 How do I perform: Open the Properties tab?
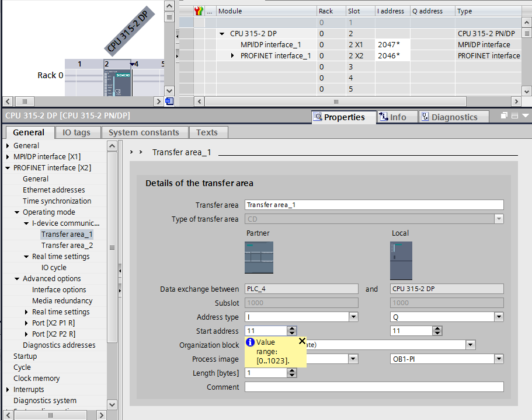[344, 117]
